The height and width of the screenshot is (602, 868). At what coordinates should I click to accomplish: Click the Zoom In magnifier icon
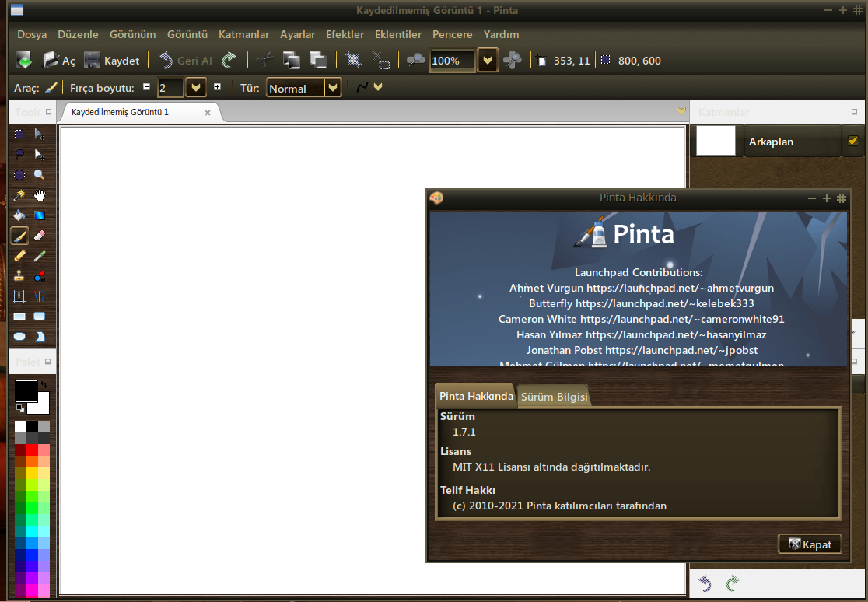512,60
